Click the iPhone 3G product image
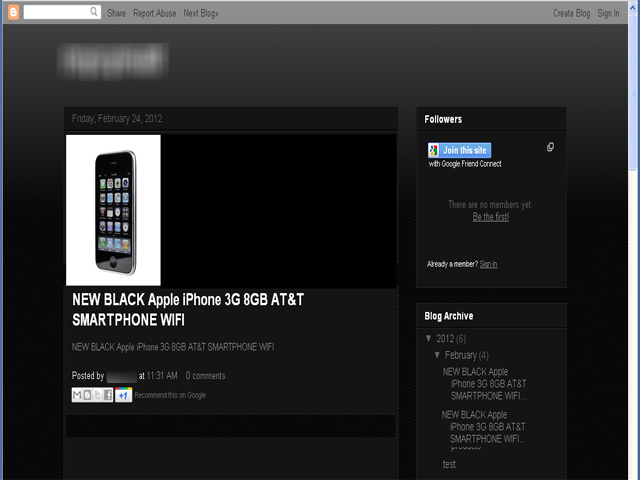The height and width of the screenshot is (480, 640). 113,210
